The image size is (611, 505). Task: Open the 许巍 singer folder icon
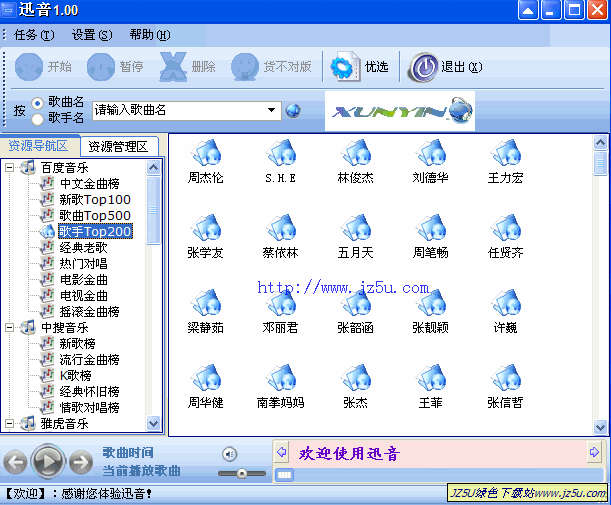[505, 303]
